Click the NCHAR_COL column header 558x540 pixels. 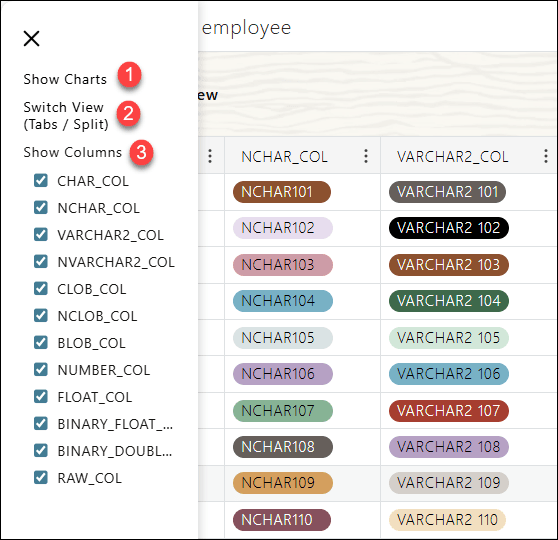(x=284, y=157)
